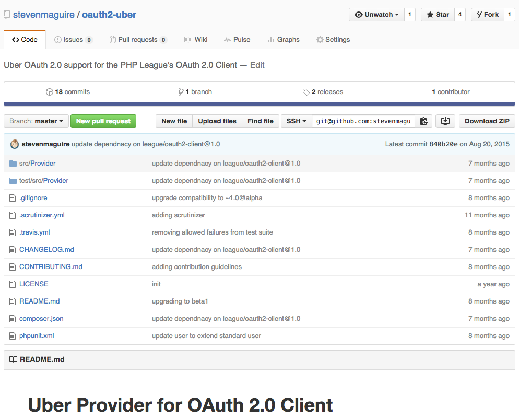Image resolution: width=519 pixels, height=420 pixels.
Task: Open the SSH protocol dropdown
Action: [296, 121]
